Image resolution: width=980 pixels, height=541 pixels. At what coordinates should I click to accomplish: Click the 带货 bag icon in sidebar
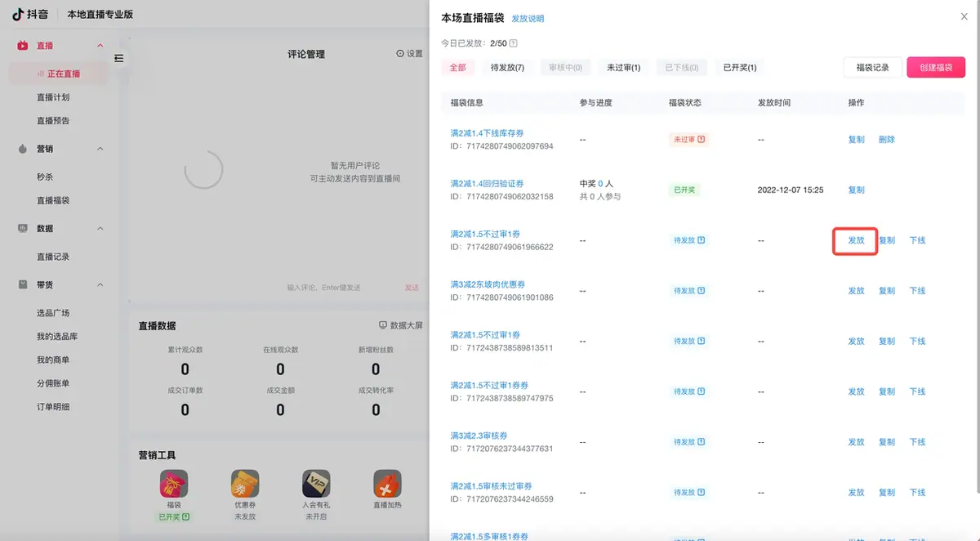click(x=23, y=284)
